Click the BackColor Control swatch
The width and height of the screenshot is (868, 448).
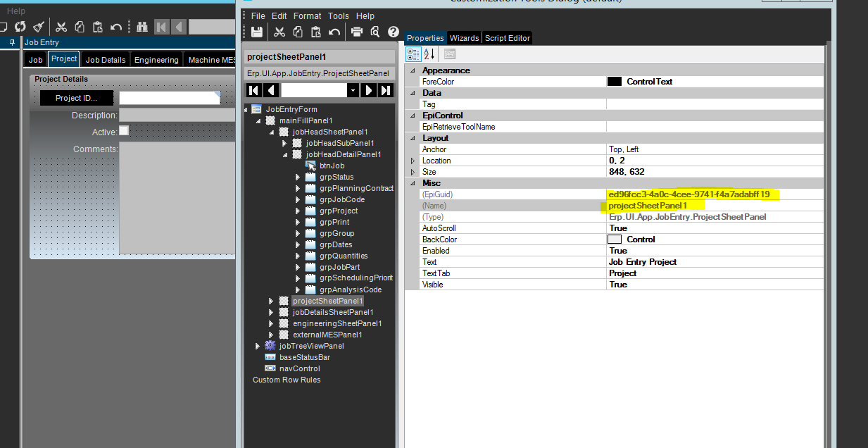[615, 239]
